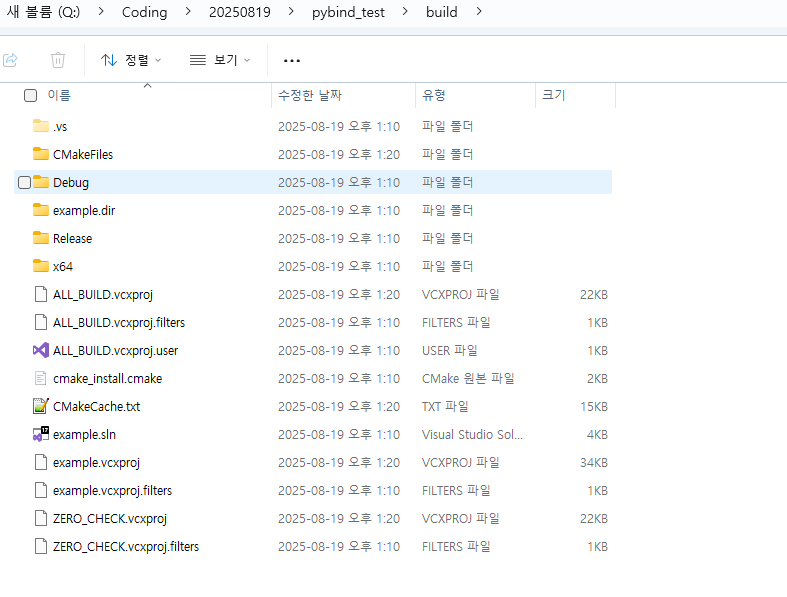Select the x64 folder name

click(63, 267)
